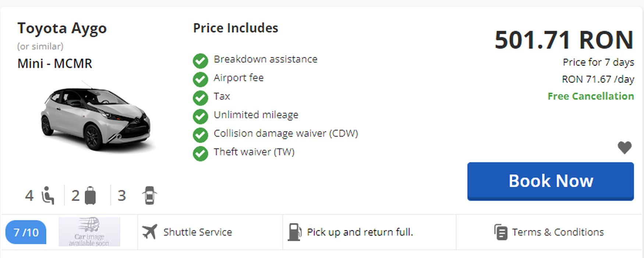Click the 501.71 RON price

[x=564, y=40]
